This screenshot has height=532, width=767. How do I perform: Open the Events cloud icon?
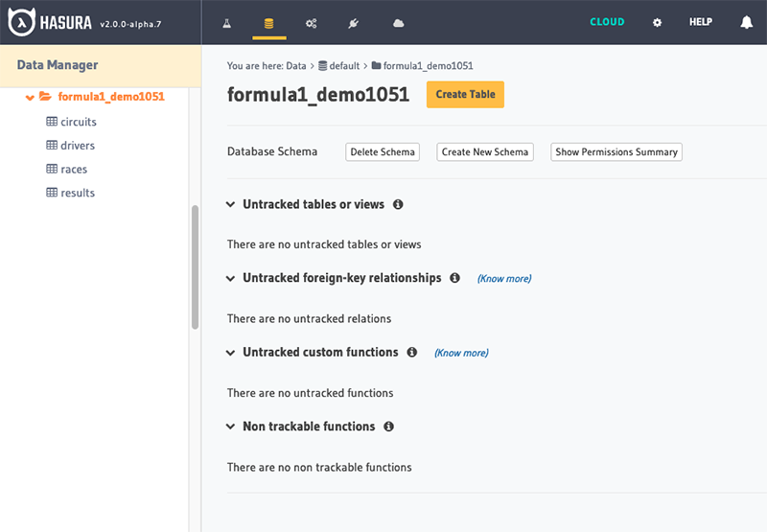click(399, 23)
